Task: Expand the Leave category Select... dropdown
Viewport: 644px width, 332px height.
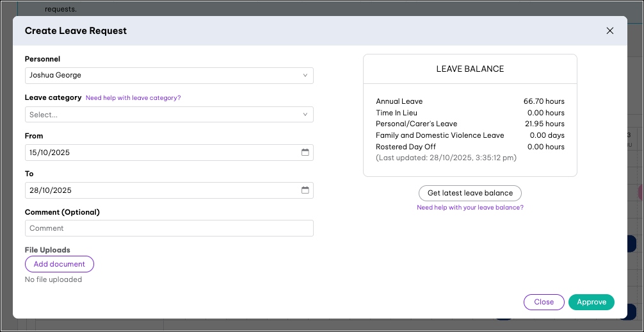Action: click(x=160, y=115)
